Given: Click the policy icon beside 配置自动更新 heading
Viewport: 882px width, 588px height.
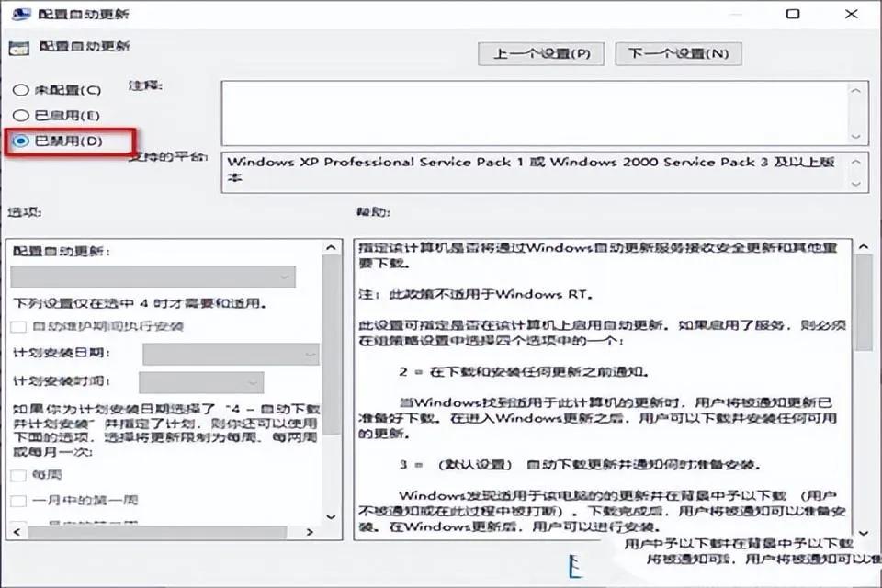Looking at the screenshot, I should click(x=17, y=47).
